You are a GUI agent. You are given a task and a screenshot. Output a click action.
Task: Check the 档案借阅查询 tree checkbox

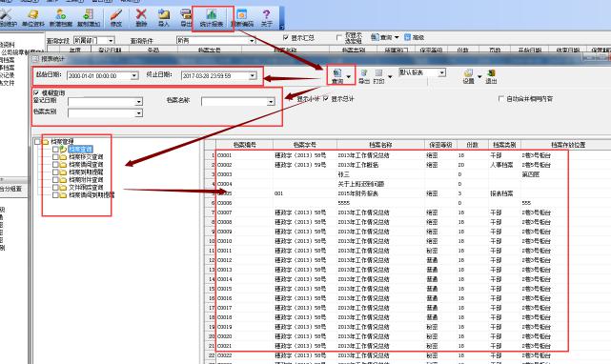tap(55, 165)
